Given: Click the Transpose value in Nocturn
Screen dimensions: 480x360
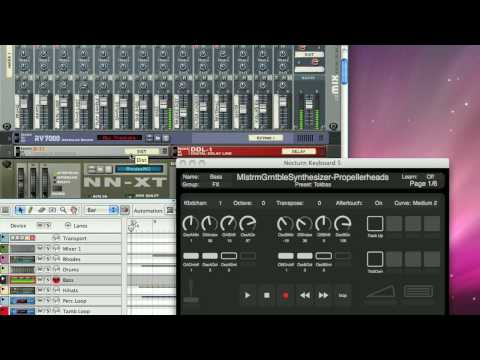Looking at the screenshot, I should [319, 203].
